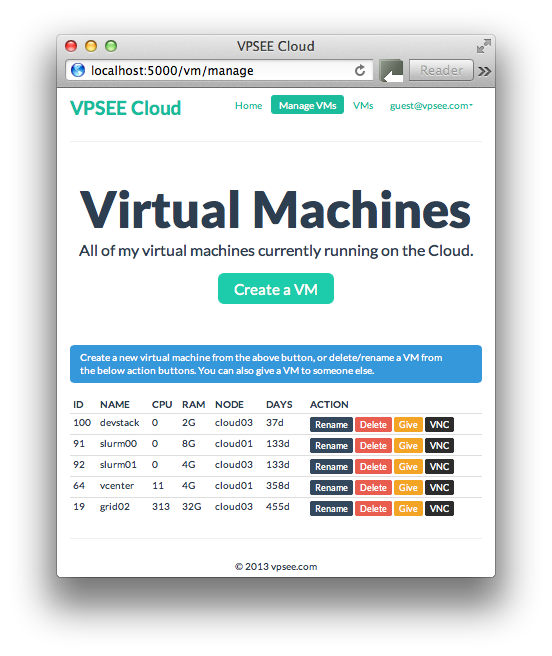Delete the vcenter VM

373,487
